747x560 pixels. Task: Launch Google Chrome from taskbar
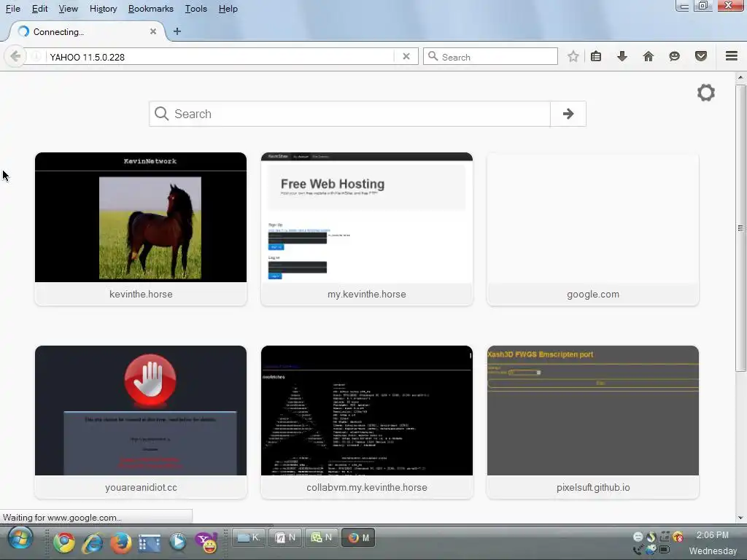64,542
